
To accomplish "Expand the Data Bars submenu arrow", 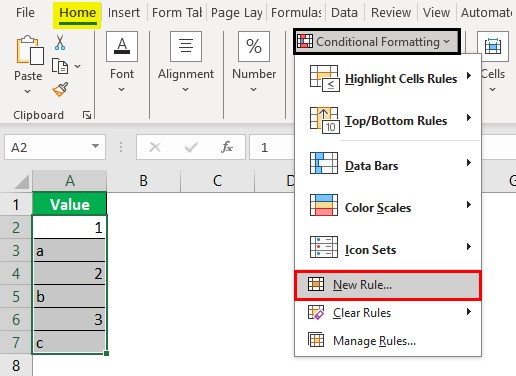I will coord(469,162).
